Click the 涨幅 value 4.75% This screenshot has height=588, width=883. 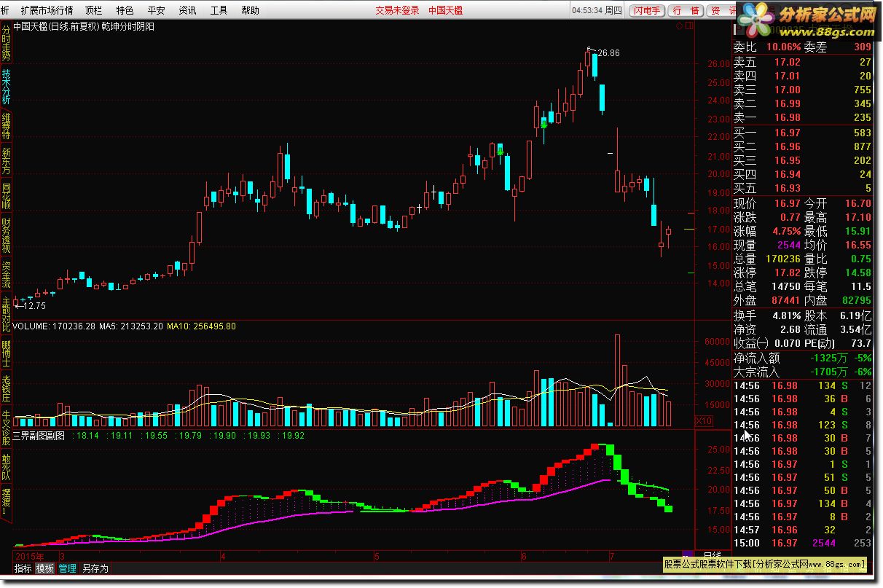[x=785, y=231]
